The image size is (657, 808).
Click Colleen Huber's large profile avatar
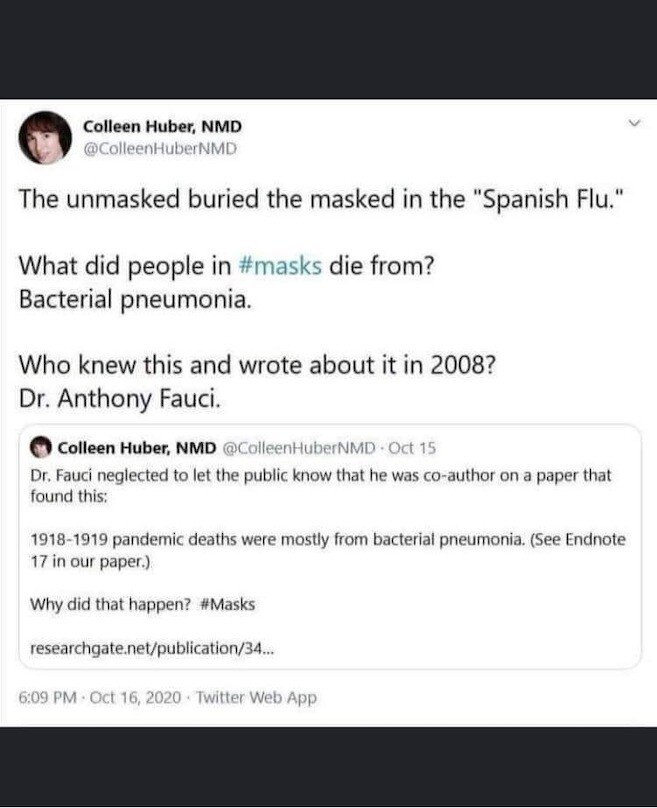click(45, 138)
